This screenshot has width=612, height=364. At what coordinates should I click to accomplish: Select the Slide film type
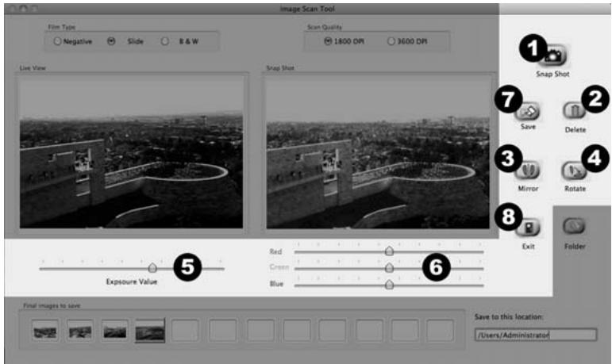point(111,41)
